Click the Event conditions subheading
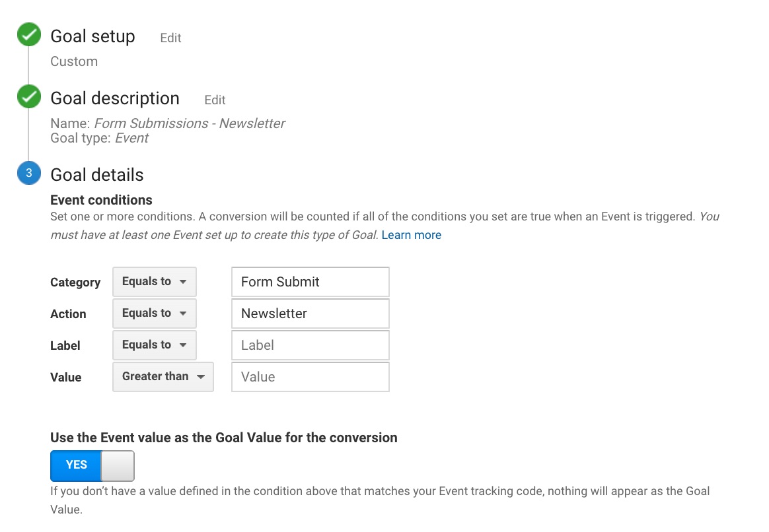 tap(102, 200)
